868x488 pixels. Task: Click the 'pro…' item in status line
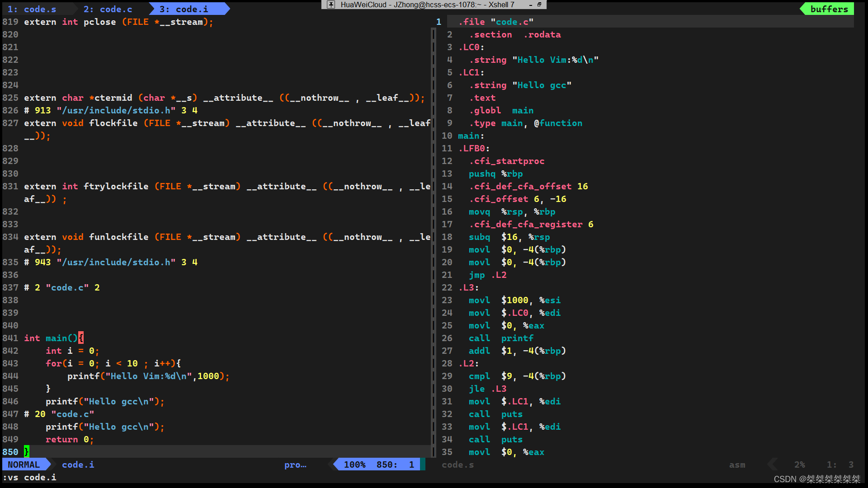[295, 465]
